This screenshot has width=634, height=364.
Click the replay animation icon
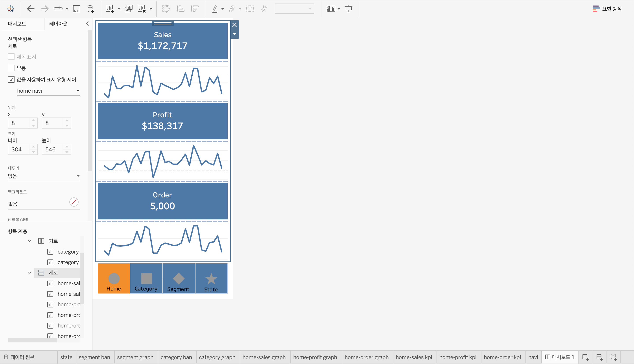click(x=58, y=9)
